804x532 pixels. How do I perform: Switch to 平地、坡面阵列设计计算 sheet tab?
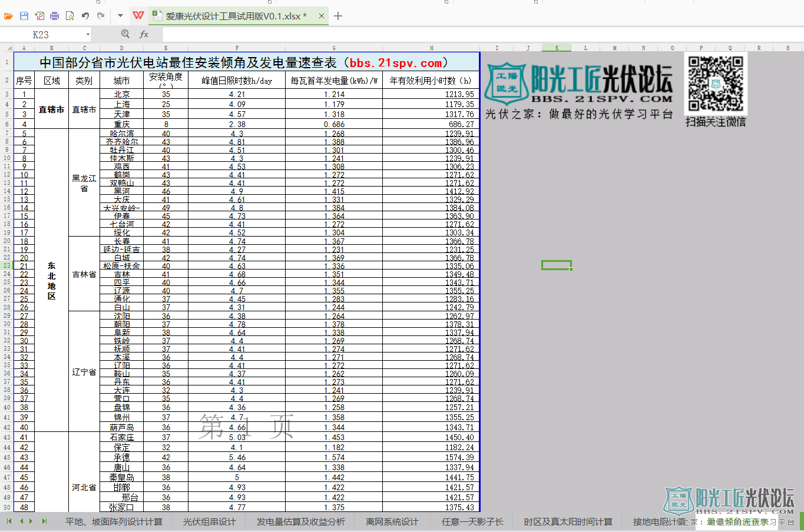click(114, 522)
